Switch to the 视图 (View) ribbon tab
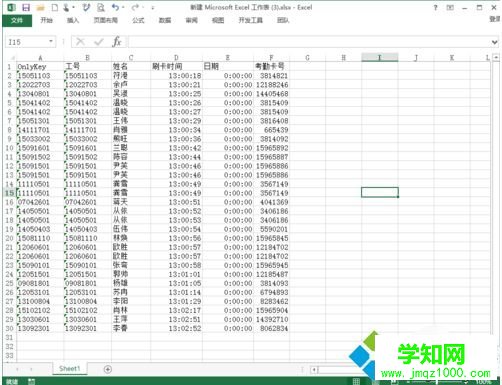Viewport: 502px width, 385px height. 218,20
